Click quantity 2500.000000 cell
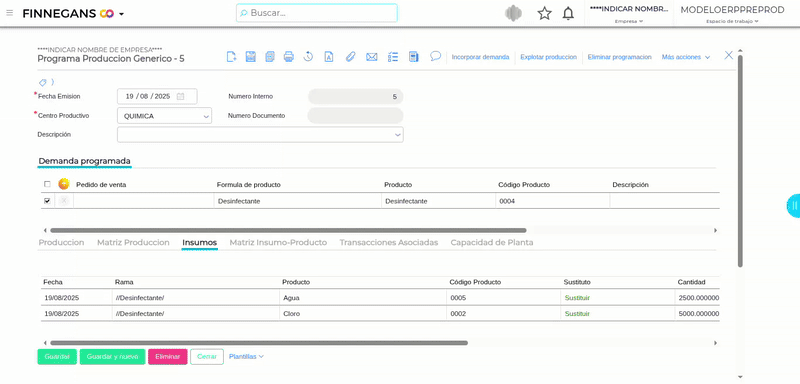 (697, 298)
